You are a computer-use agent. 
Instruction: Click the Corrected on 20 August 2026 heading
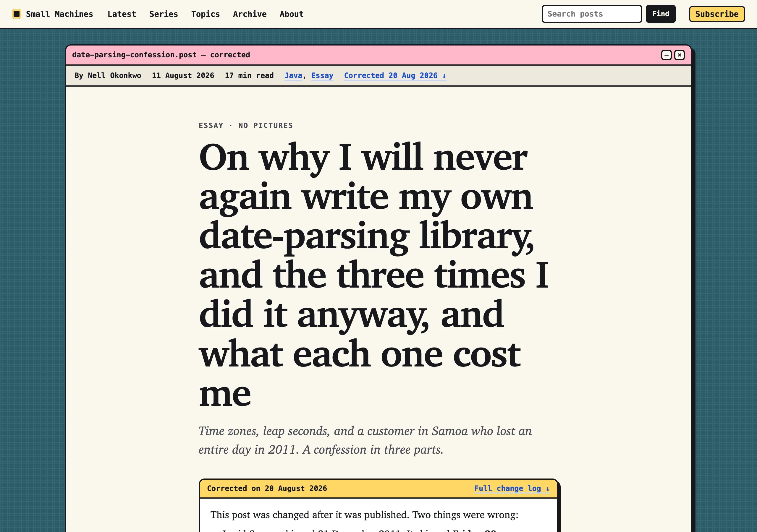point(267,488)
